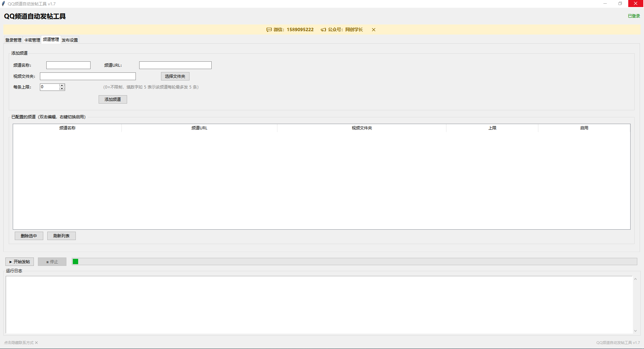Minimize the application window
The image size is (644, 349).
[605, 4]
